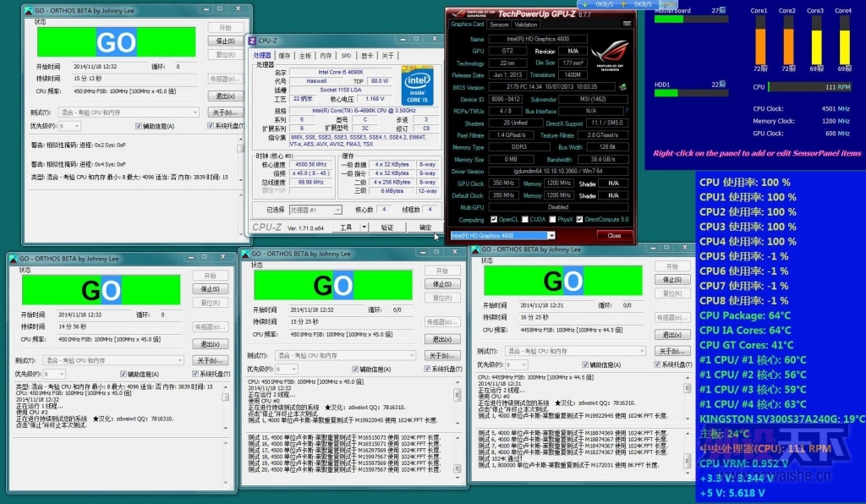Click 'CPU Clock: 4501 MHz' in sensor panel
Image resolution: width=866 pixels, height=504 pixels.
point(802,109)
